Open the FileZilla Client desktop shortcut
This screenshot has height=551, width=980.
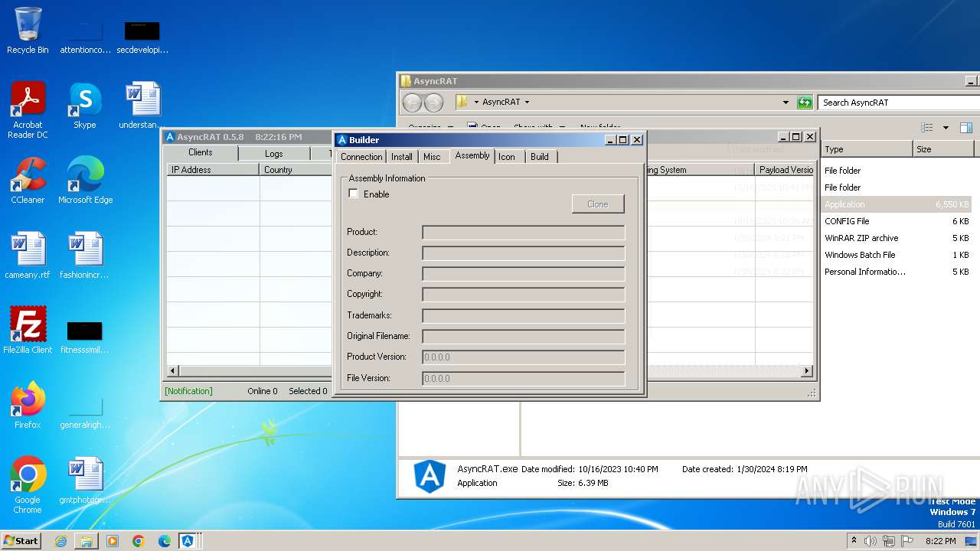(28, 330)
